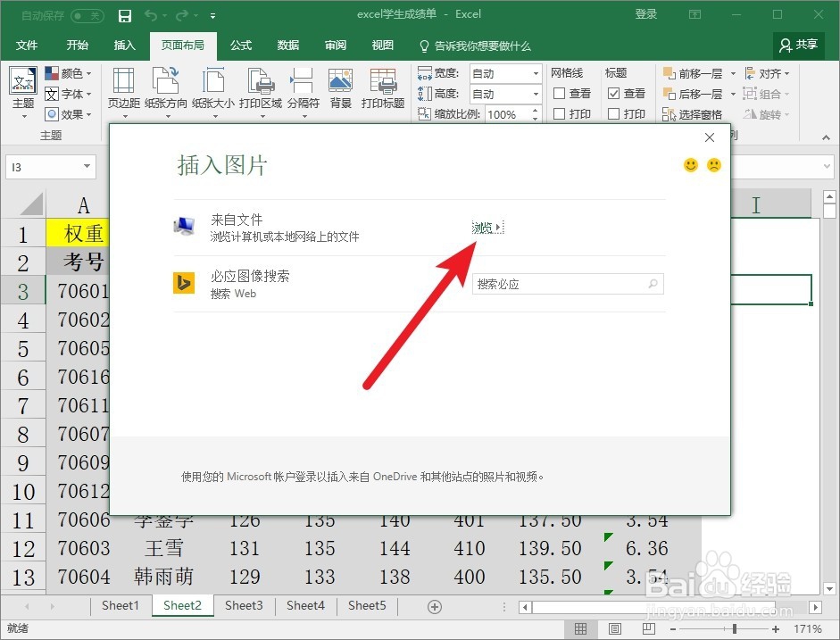Click the 浏览 browse link for files
Image resolution: width=840 pixels, height=640 pixels.
pos(485,227)
